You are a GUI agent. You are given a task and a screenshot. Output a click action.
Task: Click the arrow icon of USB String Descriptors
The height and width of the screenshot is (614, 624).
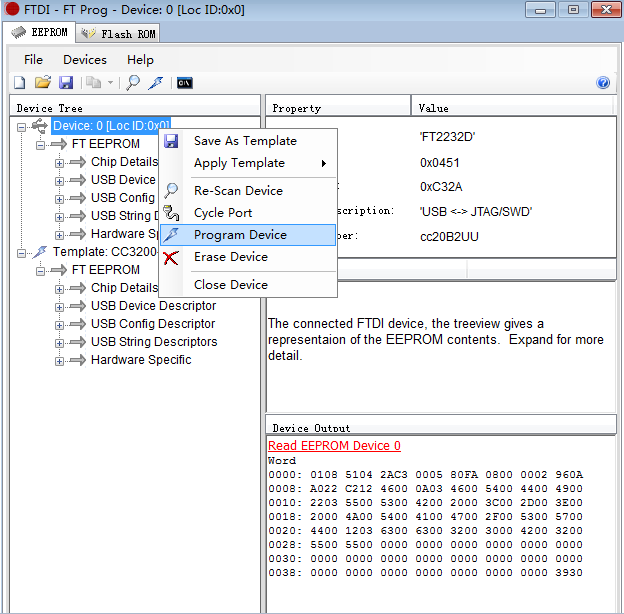point(78,341)
